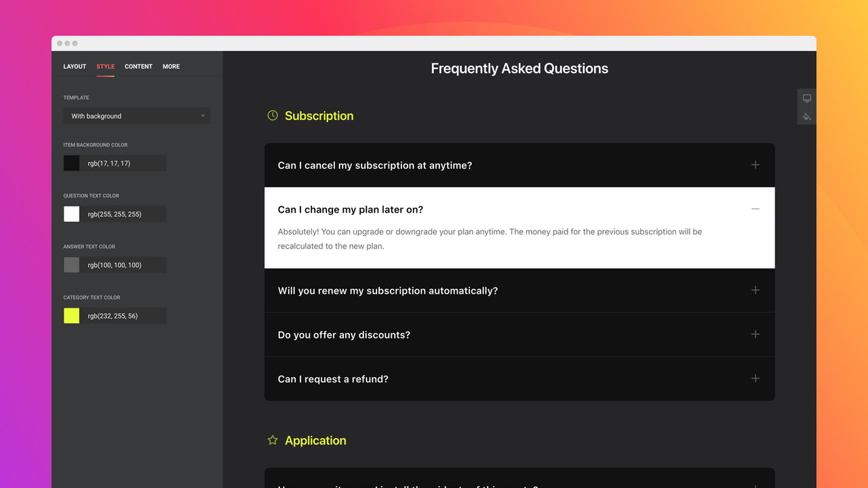Switch to the LAYOUT tab
This screenshot has width=868, height=488.
tap(75, 66)
